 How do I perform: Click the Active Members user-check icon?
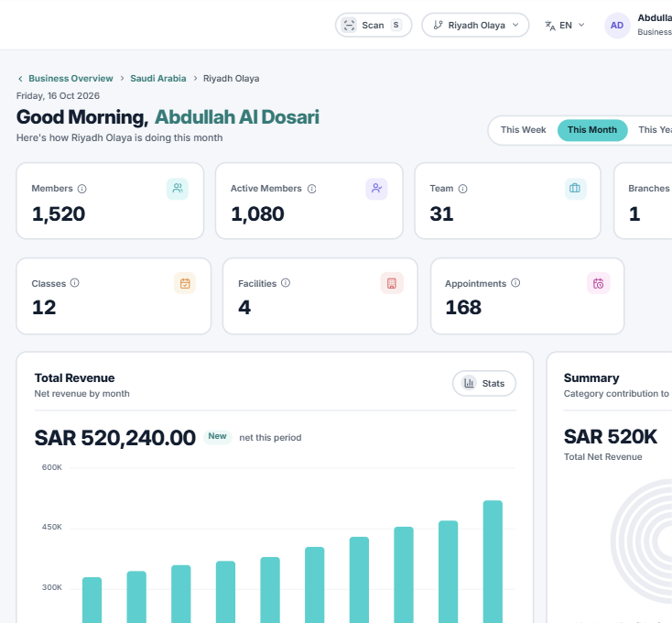click(376, 189)
